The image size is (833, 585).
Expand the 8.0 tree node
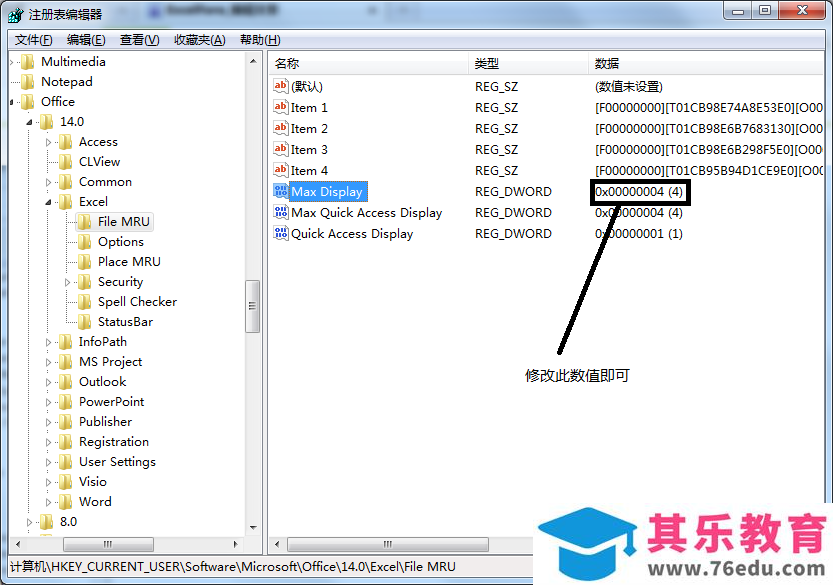pyautogui.click(x=30, y=523)
